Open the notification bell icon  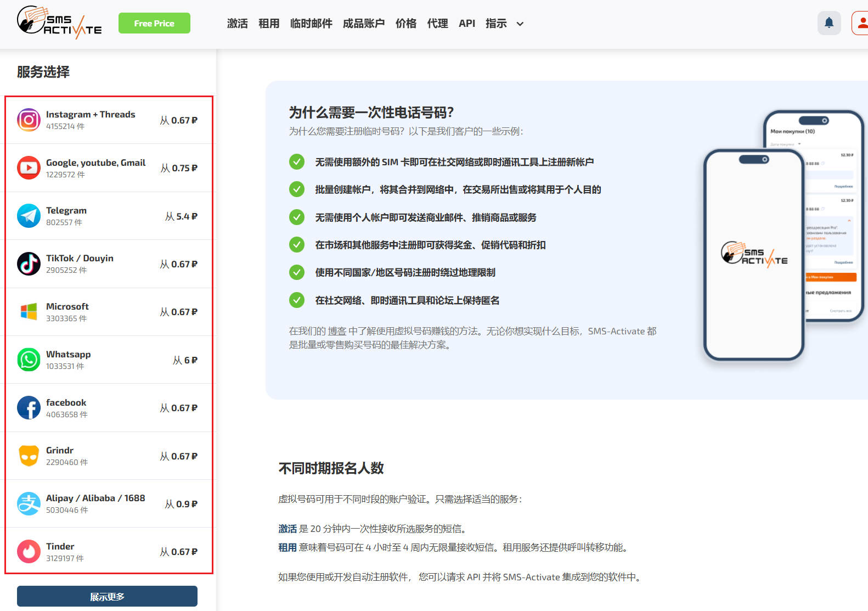click(x=829, y=23)
